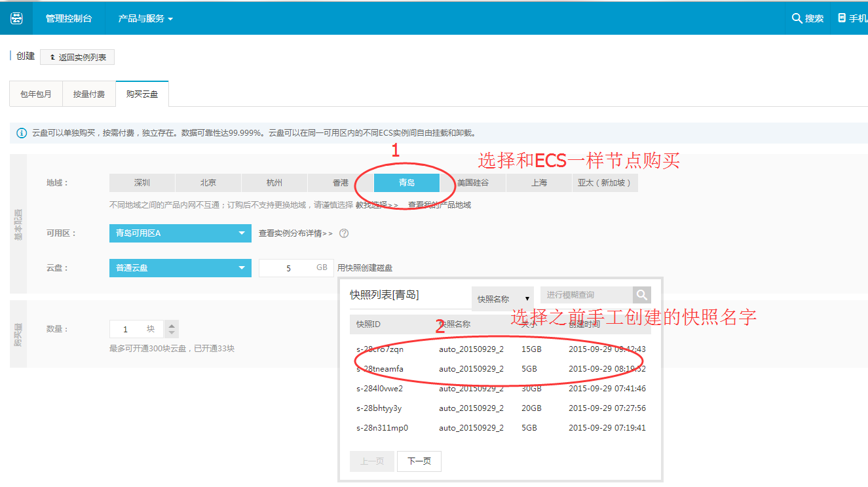Image resolution: width=868 pixels, height=487 pixels.
Task: Open the 普通云盘 disk type dropdown
Action: tap(180, 268)
